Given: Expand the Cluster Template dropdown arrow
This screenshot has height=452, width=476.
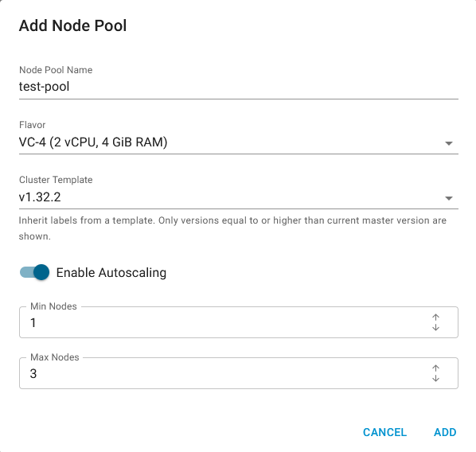Looking at the screenshot, I should [x=449, y=198].
